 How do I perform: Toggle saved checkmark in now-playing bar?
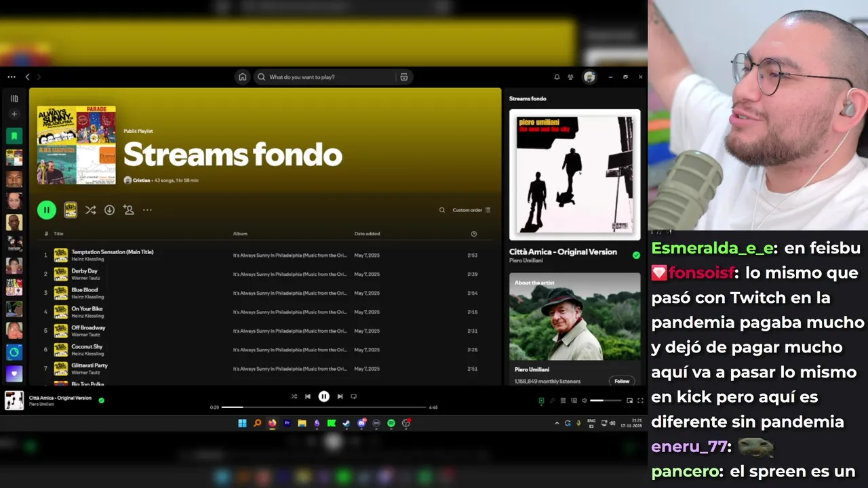tap(101, 400)
